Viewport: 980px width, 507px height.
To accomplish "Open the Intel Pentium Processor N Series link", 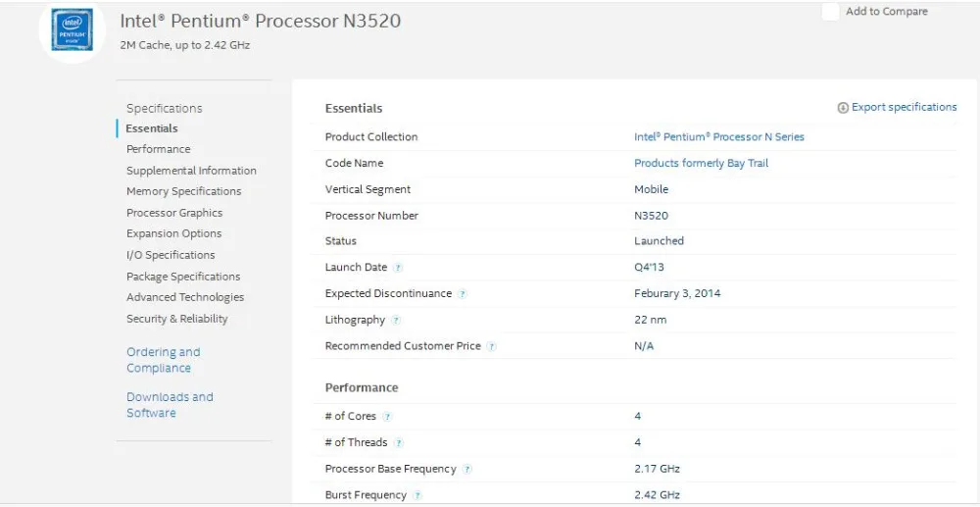I will (x=718, y=137).
